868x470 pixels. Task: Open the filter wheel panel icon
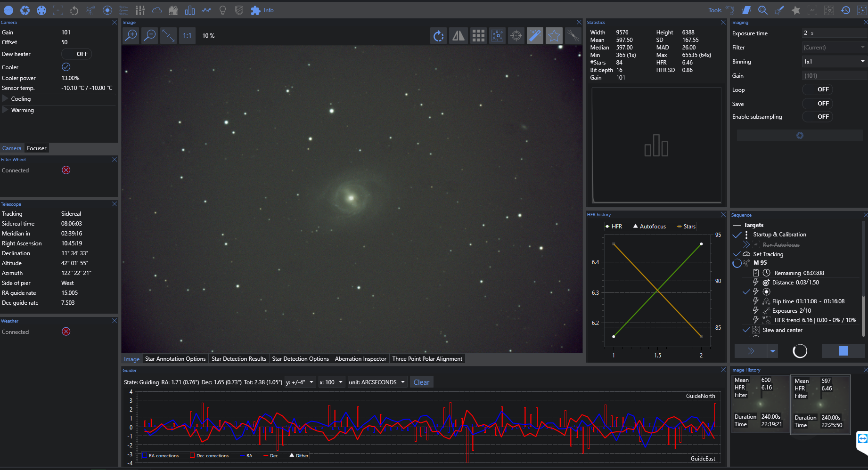[x=41, y=10]
